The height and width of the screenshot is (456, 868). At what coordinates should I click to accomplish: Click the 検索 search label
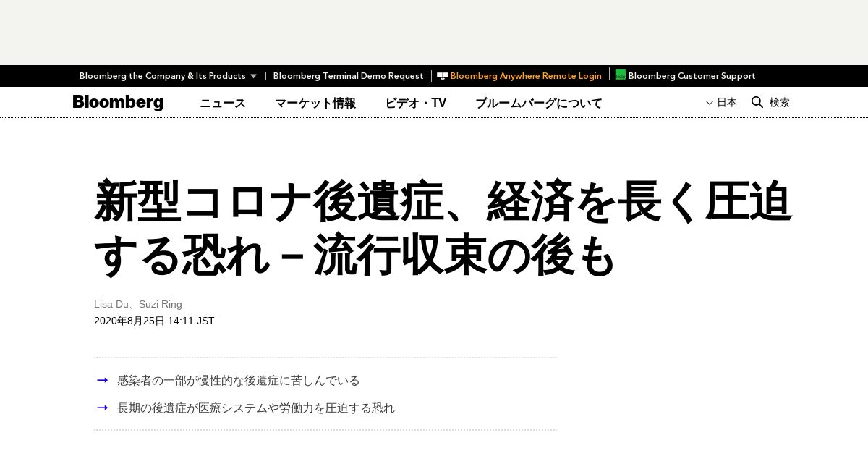point(780,102)
